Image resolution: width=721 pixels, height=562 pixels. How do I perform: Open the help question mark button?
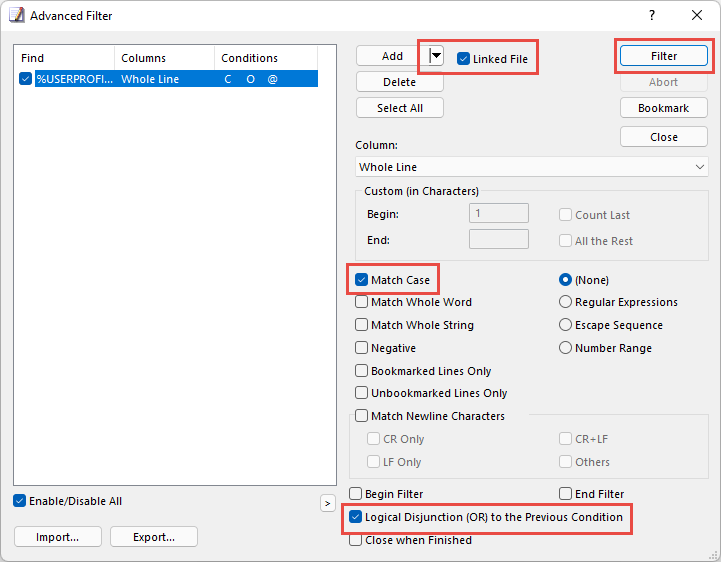(652, 15)
